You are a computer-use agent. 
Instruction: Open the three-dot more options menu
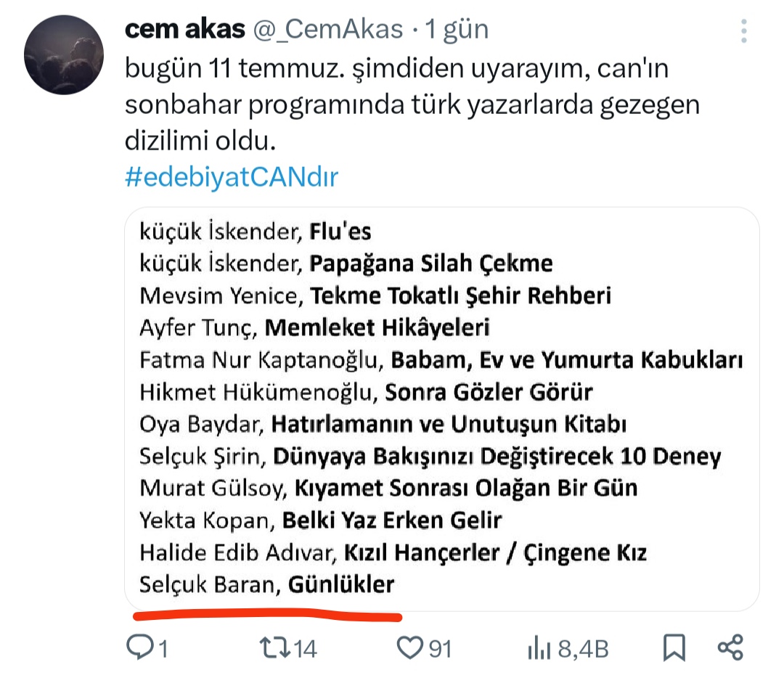(744, 31)
